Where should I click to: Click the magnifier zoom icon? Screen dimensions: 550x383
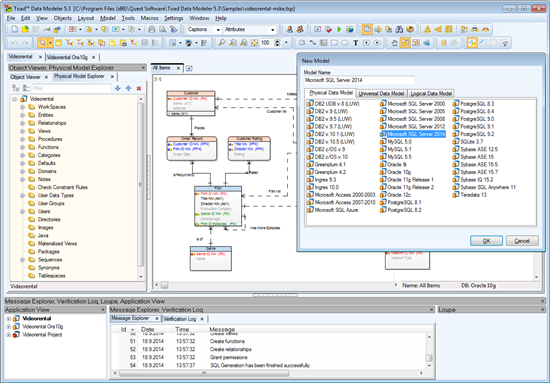222,43
